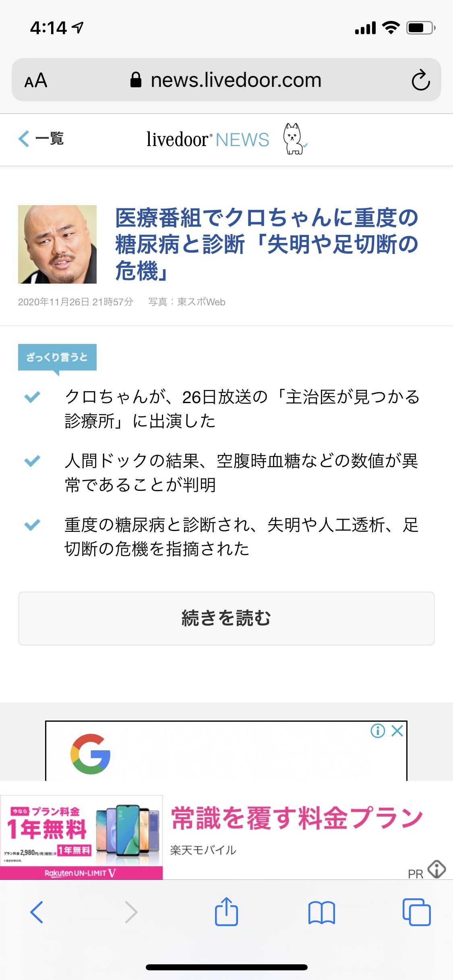Screen dimensions: 453x980
Task: Tap the 続きを読む button
Action: (226, 618)
